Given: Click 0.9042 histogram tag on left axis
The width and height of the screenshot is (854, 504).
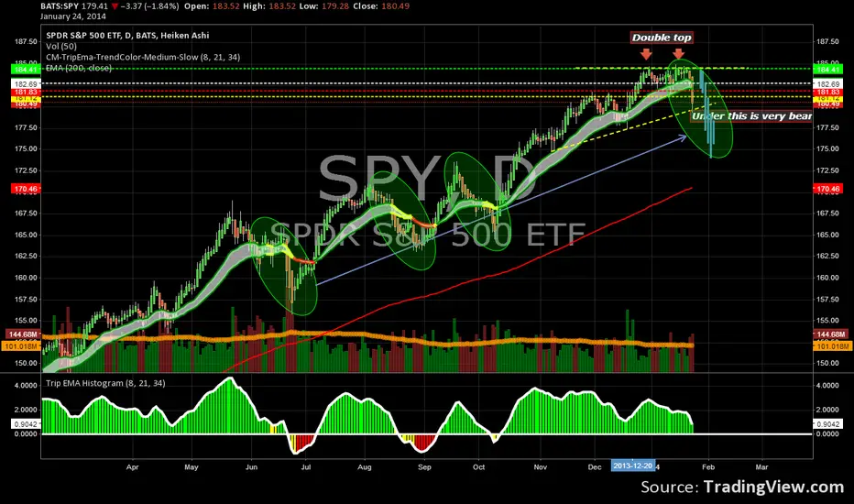Looking at the screenshot, I should (26, 424).
